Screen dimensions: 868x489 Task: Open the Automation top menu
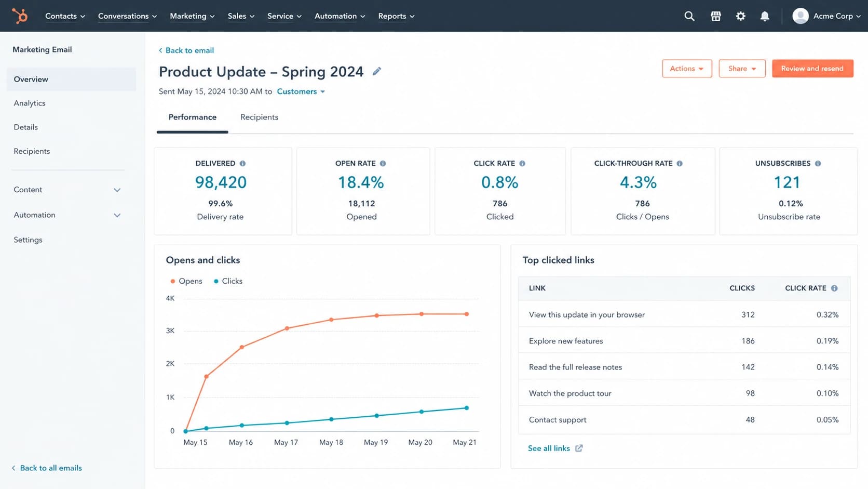pyautogui.click(x=340, y=16)
